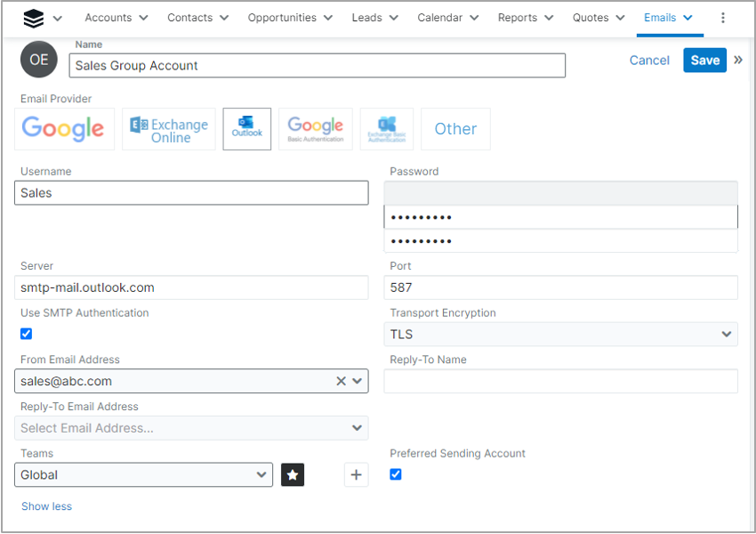Viewport: 756px width, 534px height.
Task: Open the Global Teams dropdown
Action: point(144,475)
